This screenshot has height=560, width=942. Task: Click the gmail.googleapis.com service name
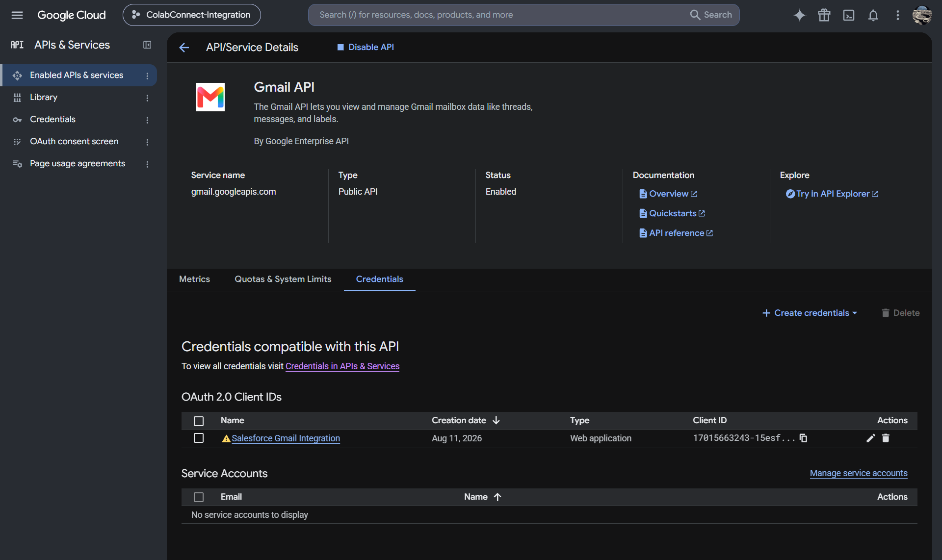(x=234, y=192)
